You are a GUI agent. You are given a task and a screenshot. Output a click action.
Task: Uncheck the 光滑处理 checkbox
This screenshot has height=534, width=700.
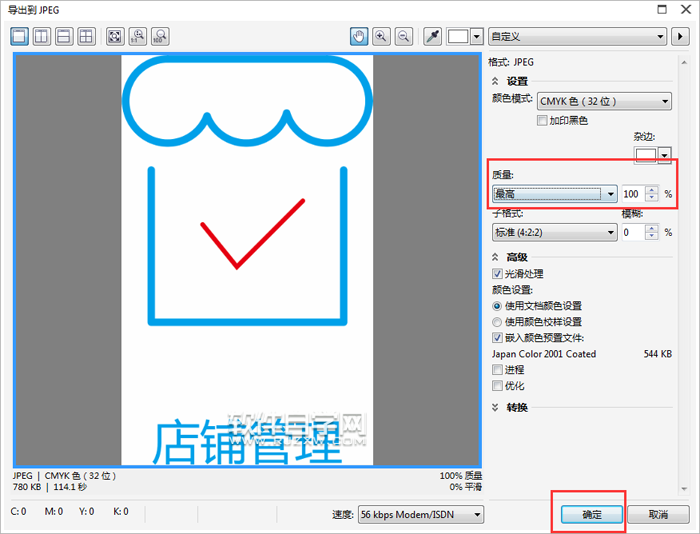pos(497,274)
